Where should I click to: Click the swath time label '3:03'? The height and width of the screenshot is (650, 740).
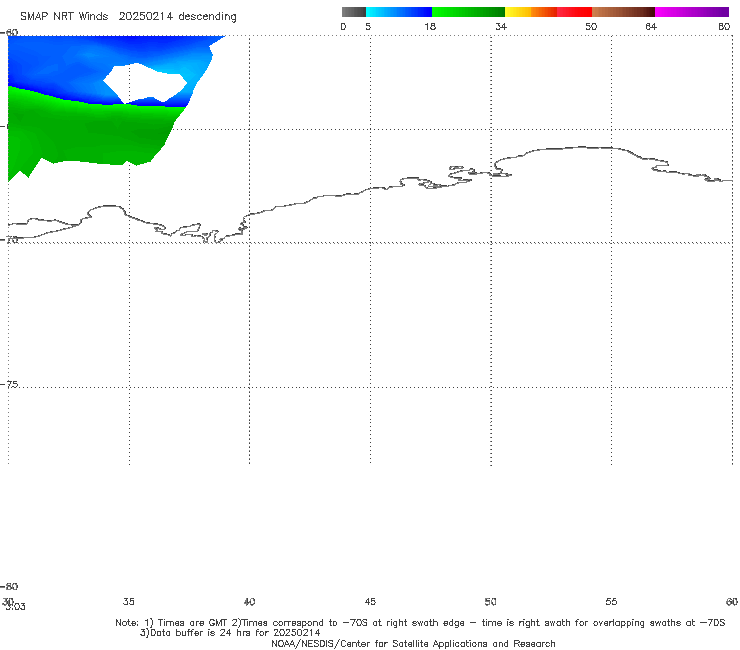click(x=16, y=607)
